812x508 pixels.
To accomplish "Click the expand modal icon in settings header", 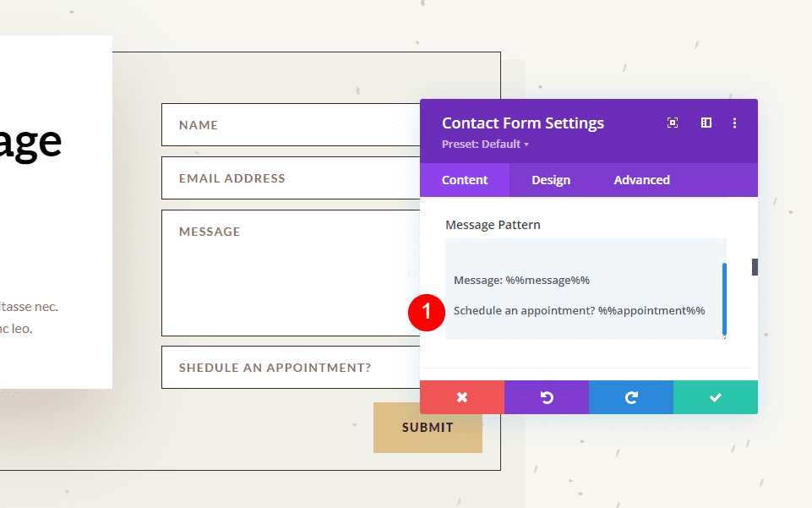I will click(x=672, y=123).
